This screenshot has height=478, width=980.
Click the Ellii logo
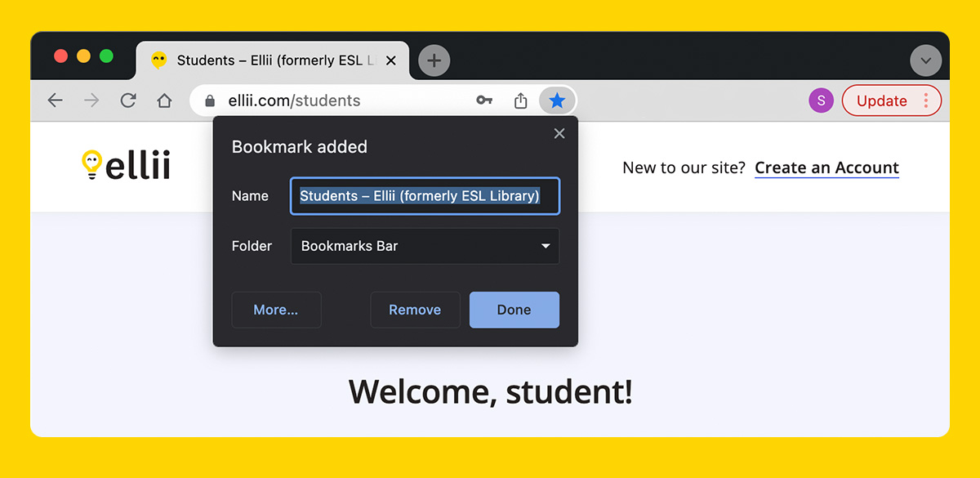126,164
